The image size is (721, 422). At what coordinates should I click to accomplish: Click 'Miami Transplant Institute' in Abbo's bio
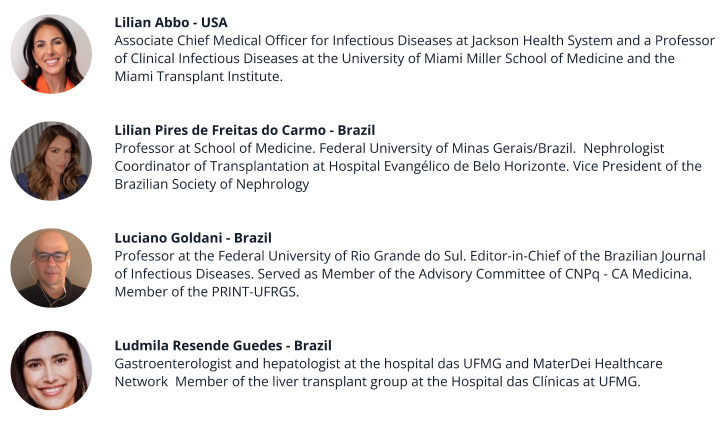pos(198,77)
